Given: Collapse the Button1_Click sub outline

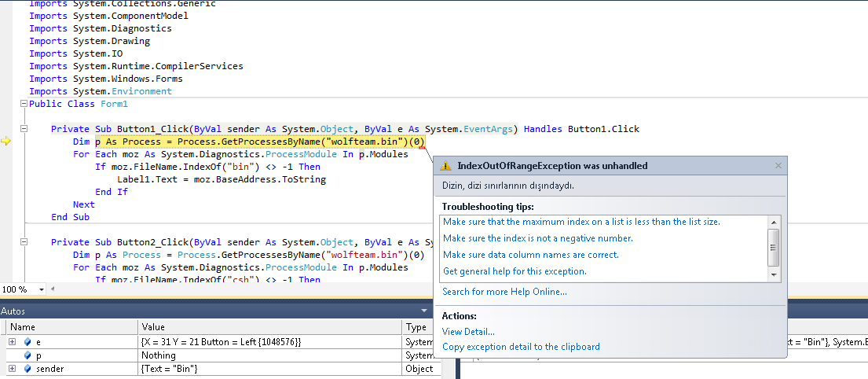Looking at the screenshot, I should pos(24,128).
